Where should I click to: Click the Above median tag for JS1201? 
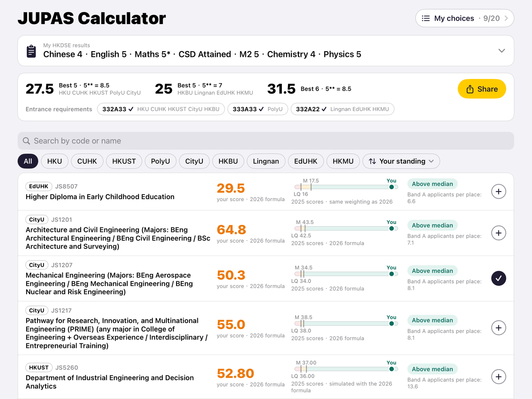[432, 225]
